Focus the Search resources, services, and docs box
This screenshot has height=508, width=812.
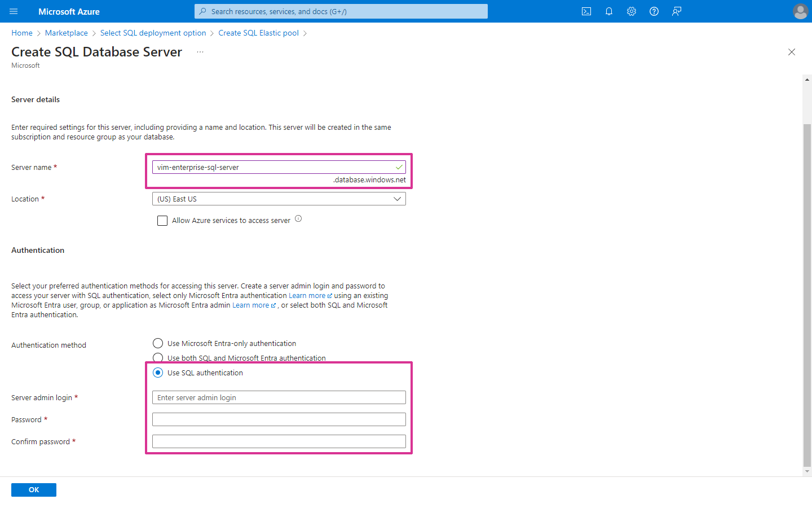tap(341, 11)
